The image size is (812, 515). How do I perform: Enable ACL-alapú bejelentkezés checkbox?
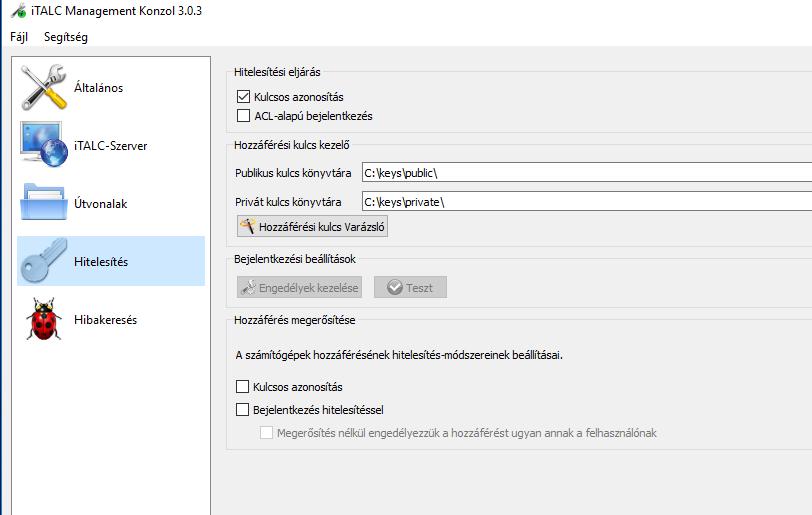(243, 116)
